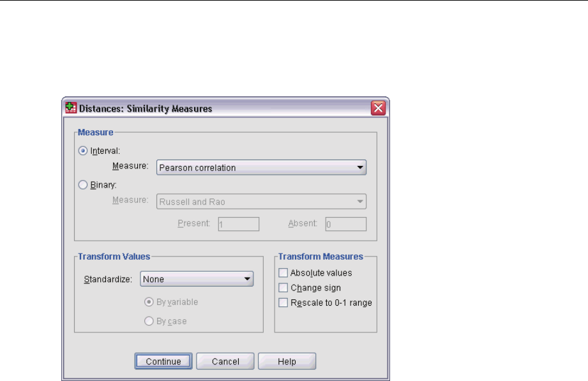Click the Transform Measures group label
588x381 pixels.
[320, 257]
